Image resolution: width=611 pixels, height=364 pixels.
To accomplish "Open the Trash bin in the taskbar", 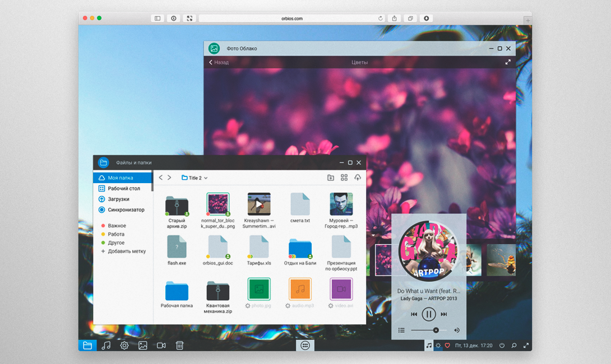I will point(179,346).
